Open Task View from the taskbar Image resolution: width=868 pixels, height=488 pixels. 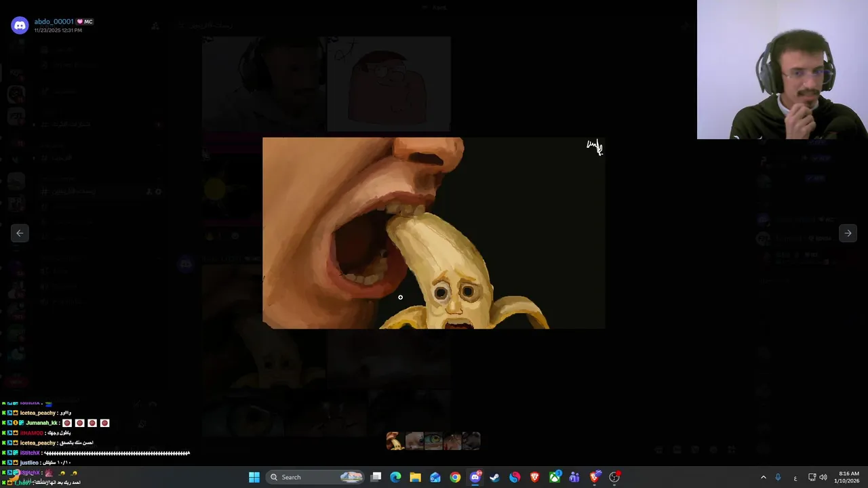click(x=376, y=477)
